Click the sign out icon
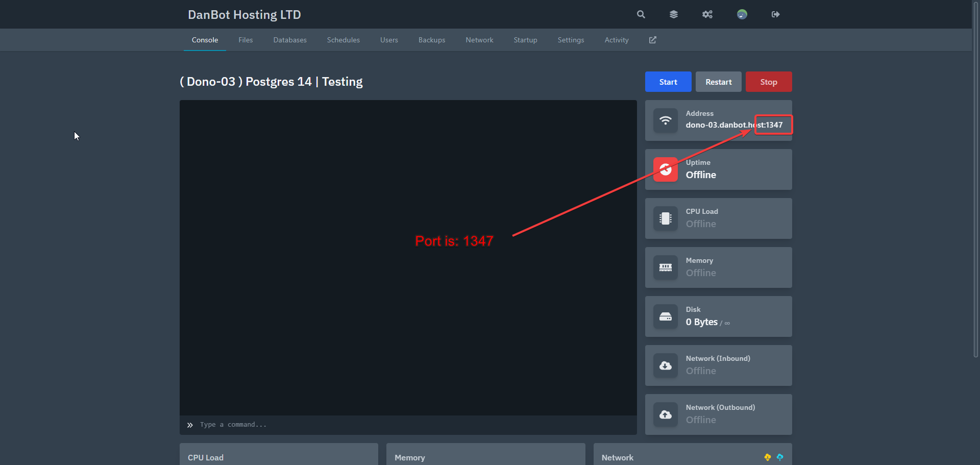 [x=775, y=14]
